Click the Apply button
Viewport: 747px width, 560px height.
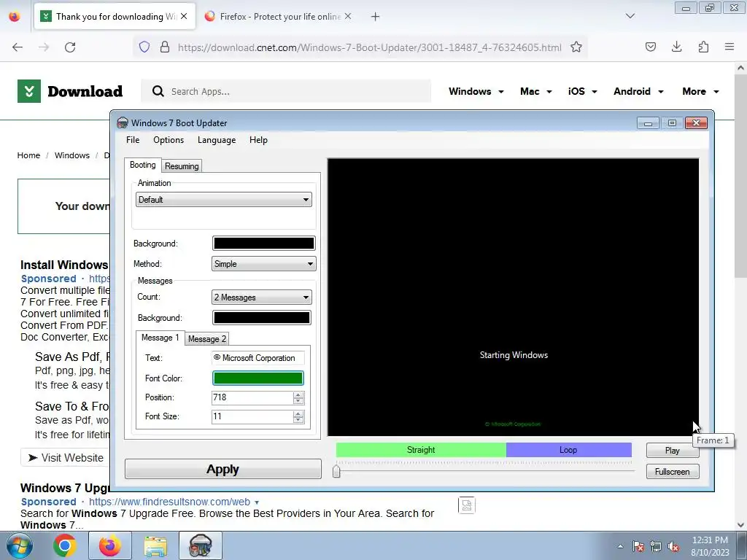coord(223,469)
